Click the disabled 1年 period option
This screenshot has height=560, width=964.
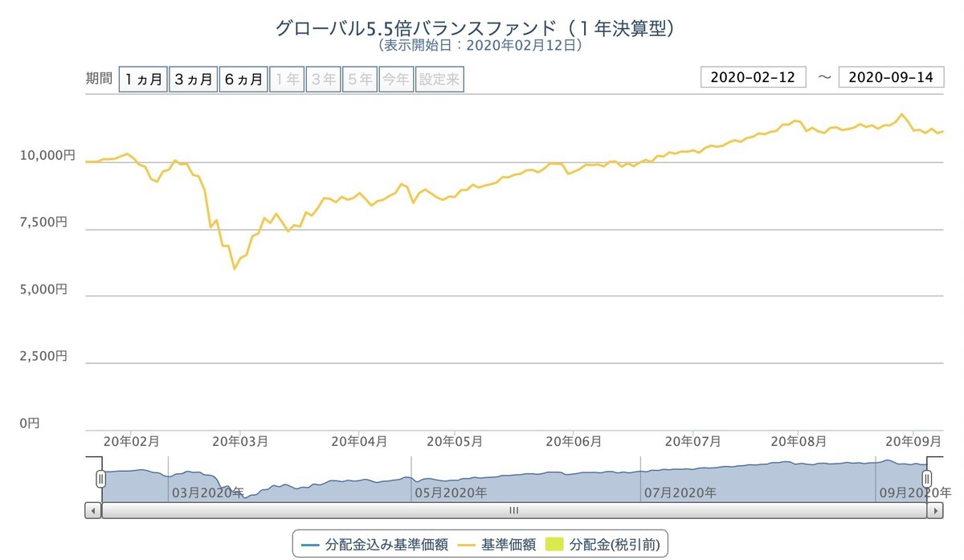[287, 79]
